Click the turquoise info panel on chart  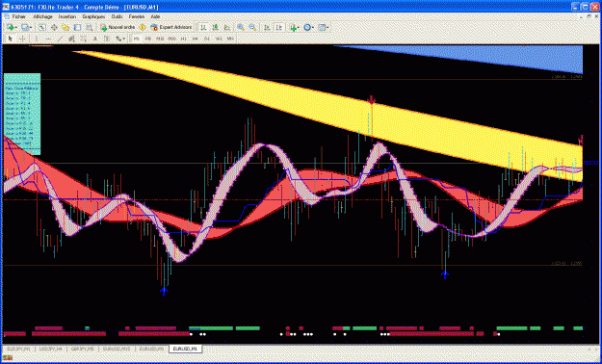22,114
